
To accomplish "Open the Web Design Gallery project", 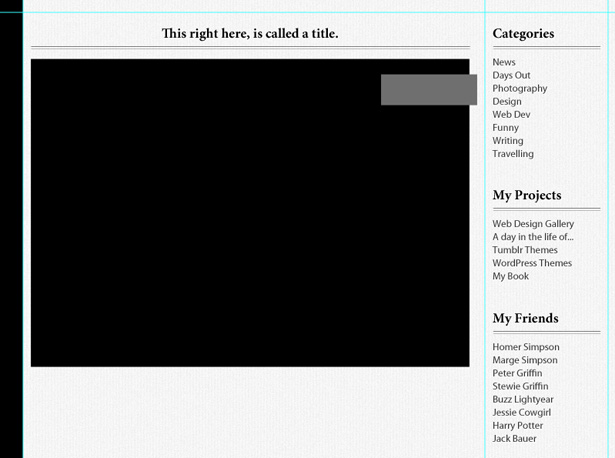I will click(x=533, y=224).
